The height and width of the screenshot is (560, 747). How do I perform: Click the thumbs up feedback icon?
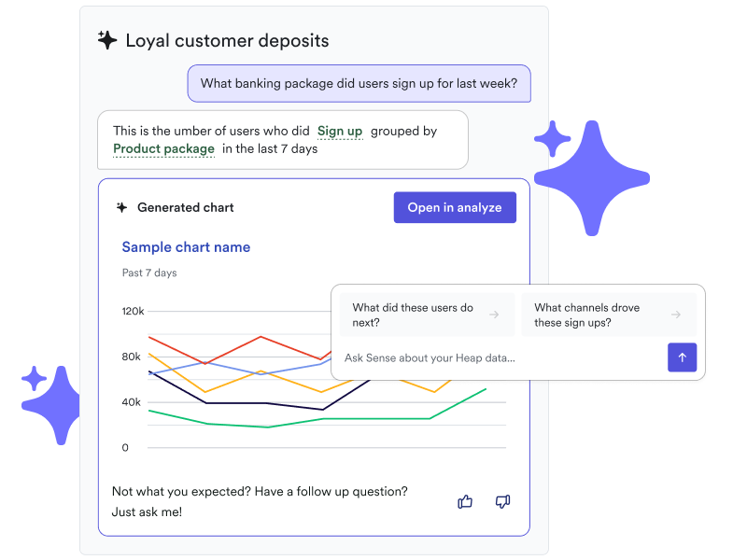click(x=465, y=502)
